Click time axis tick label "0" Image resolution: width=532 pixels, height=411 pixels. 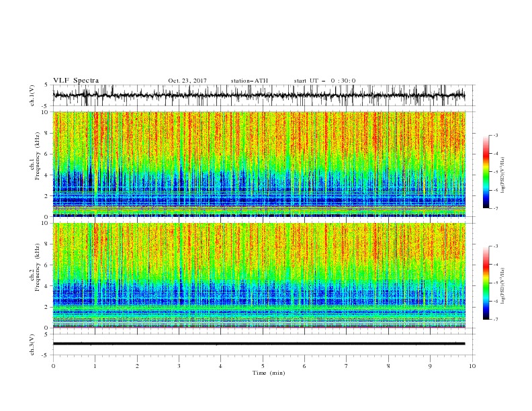click(53, 366)
